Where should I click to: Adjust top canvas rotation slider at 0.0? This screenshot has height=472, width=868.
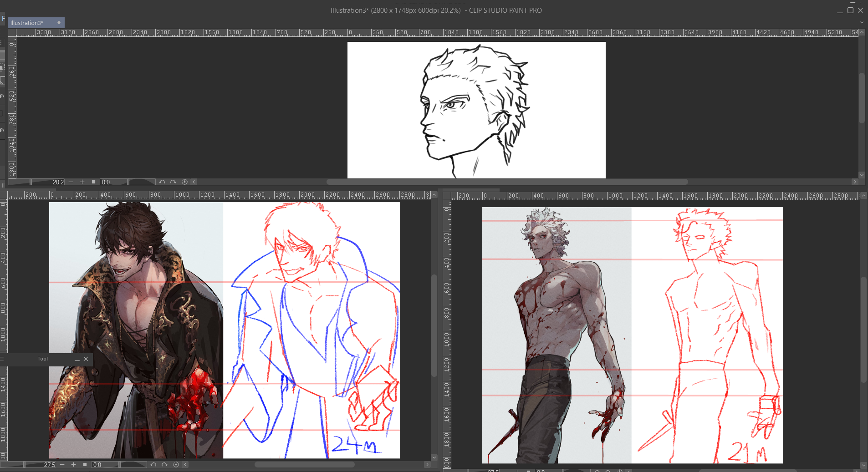(128, 182)
